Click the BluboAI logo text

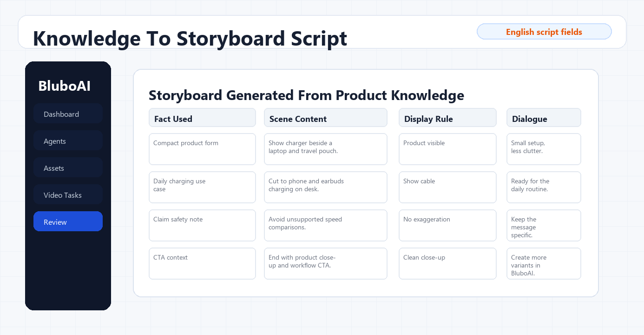[64, 86]
